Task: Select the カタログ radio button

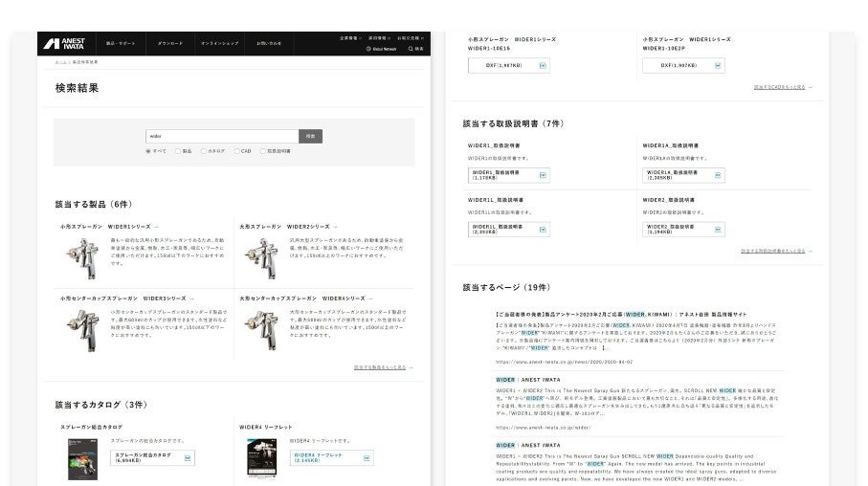Action: point(203,151)
